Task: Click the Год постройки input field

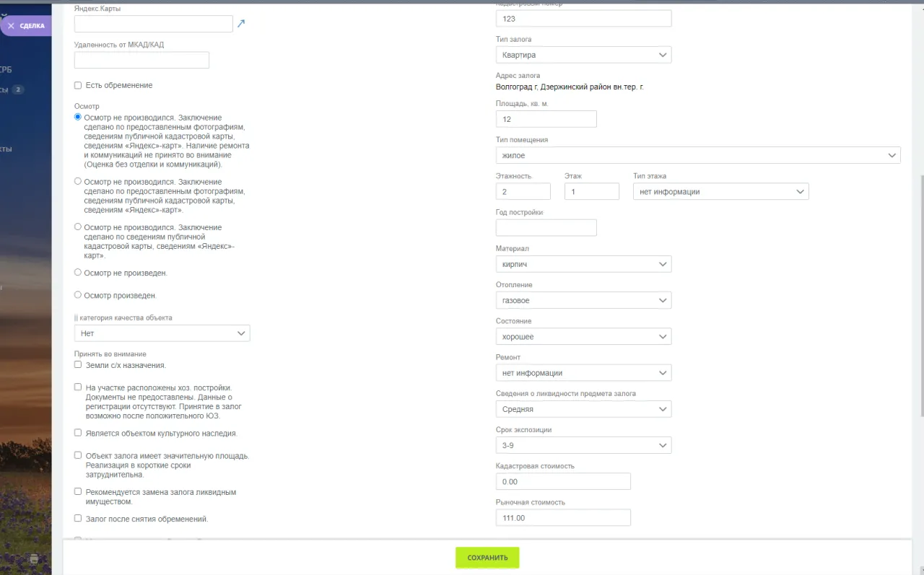Action: pos(546,228)
